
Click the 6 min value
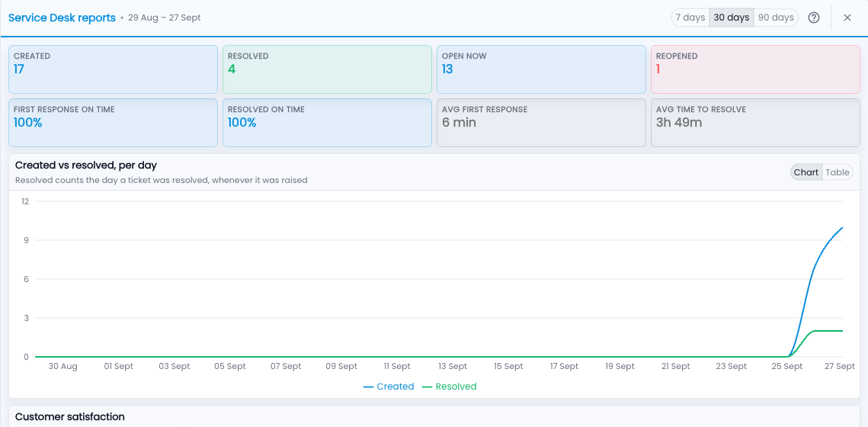click(x=459, y=123)
